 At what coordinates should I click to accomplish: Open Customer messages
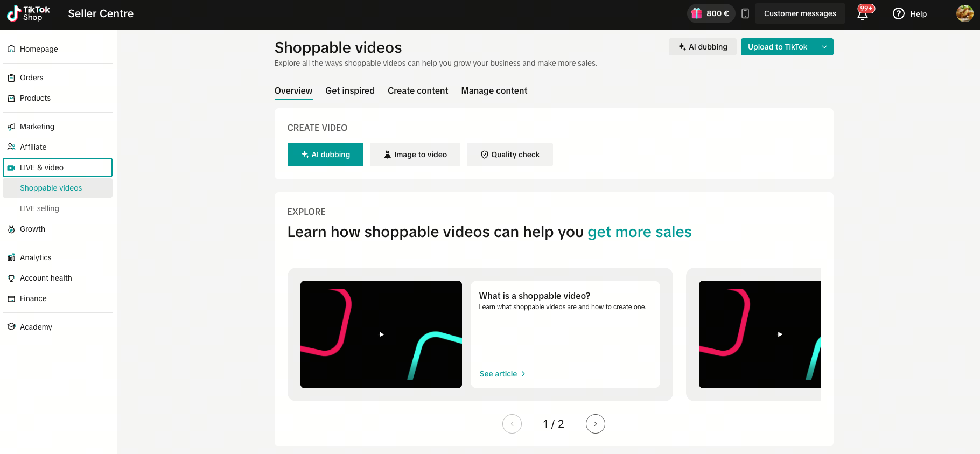[800, 13]
